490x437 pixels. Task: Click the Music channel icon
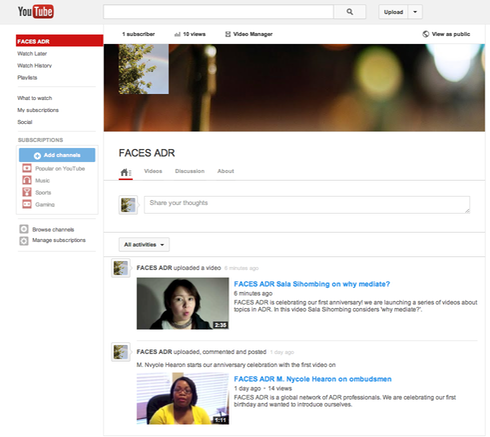[x=27, y=180]
